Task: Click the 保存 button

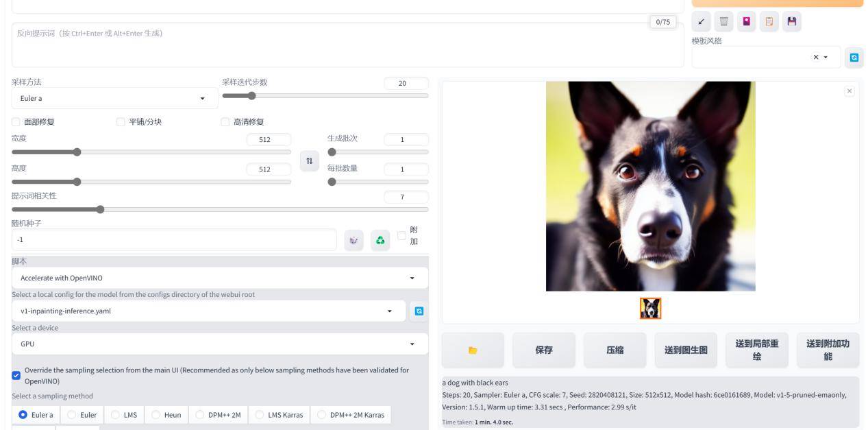Action: coord(544,350)
